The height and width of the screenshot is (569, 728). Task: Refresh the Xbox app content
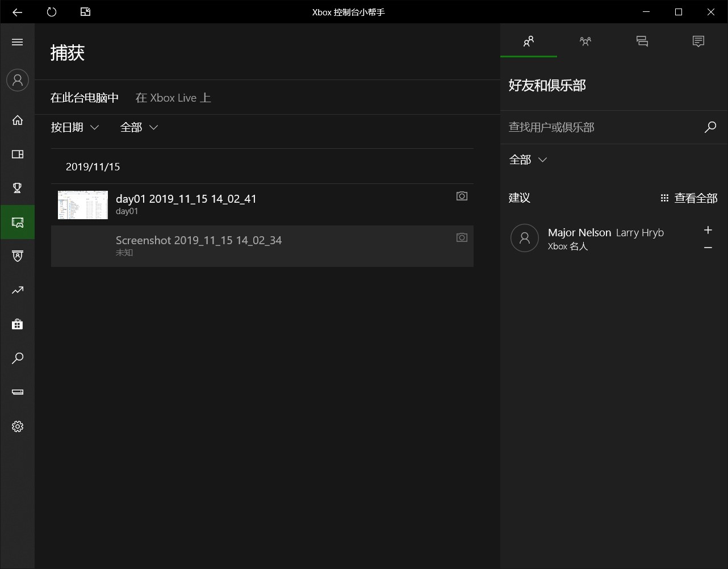pos(52,12)
